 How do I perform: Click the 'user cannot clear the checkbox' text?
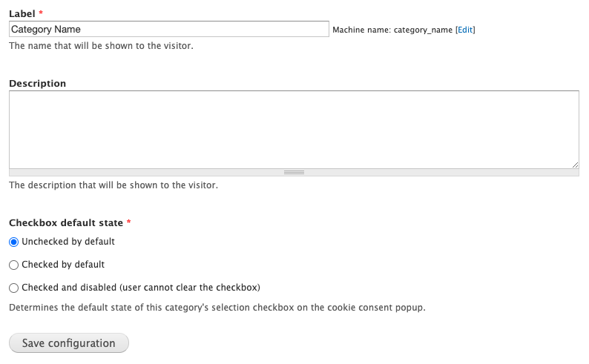tap(190, 288)
